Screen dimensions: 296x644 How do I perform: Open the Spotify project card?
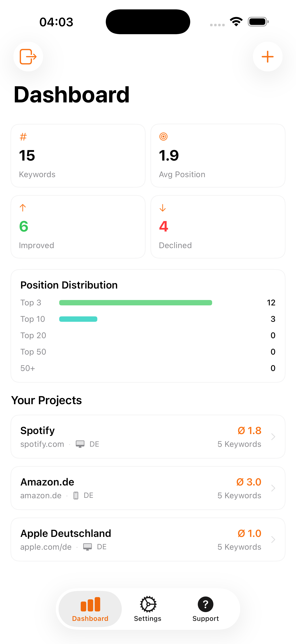pos(125,437)
